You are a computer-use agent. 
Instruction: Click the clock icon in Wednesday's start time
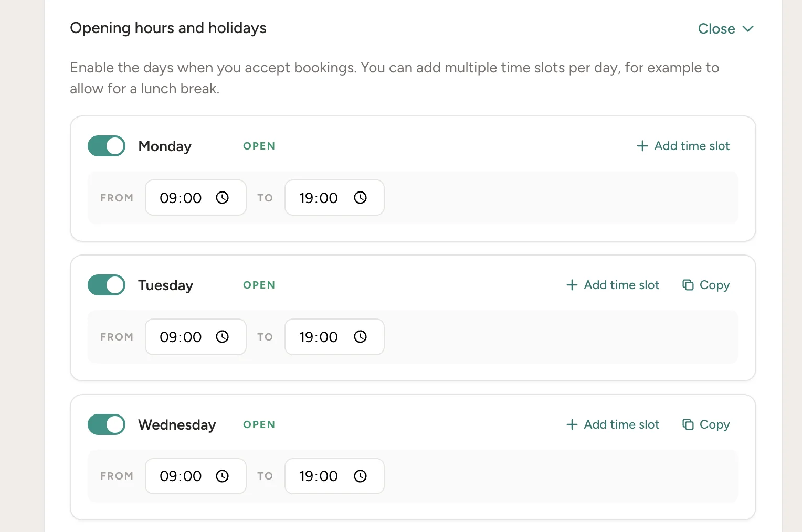(x=223, y=476)
